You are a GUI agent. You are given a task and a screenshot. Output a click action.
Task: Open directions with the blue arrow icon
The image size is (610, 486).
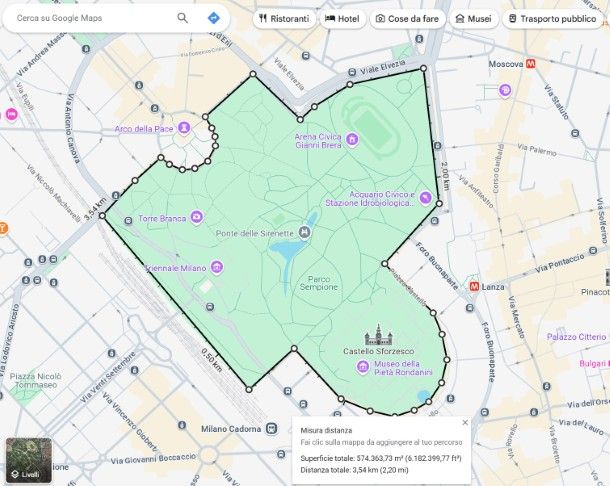click(214, 18)
